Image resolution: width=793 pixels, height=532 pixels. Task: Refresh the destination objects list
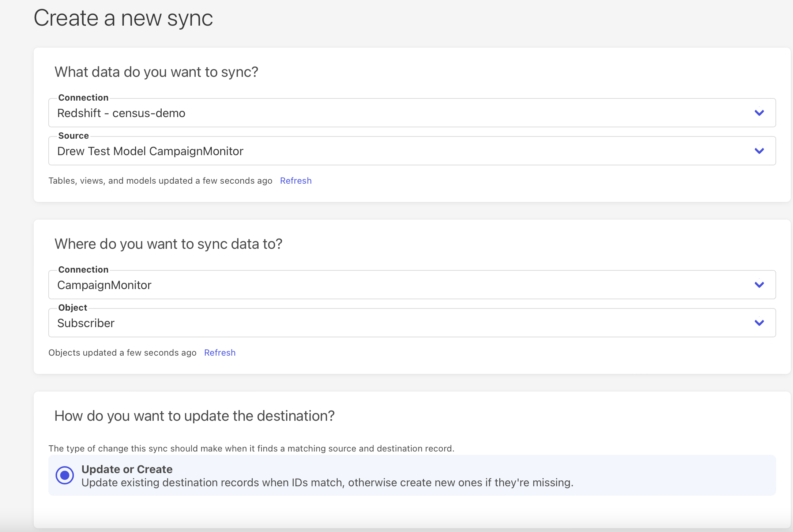point(219,353)
